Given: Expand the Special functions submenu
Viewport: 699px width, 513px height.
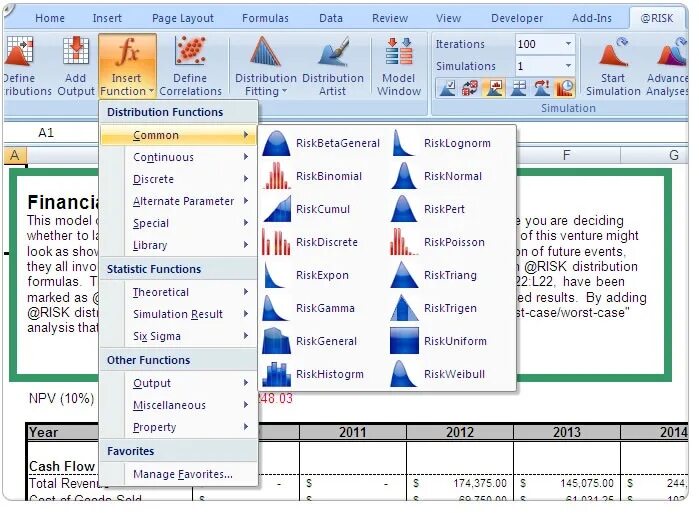Looking at the screenshot, I should [178, 223].
